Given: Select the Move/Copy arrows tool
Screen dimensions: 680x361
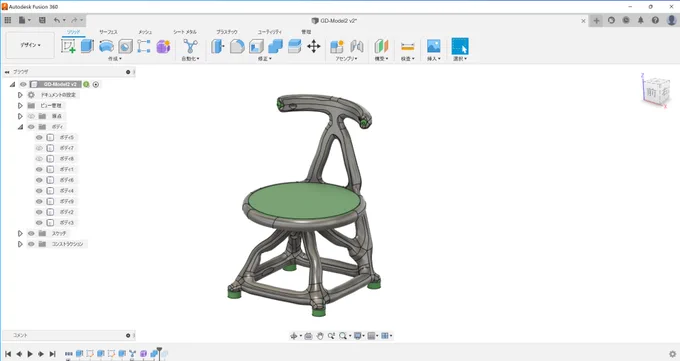Looking at the screenshot, I should [x=314, y=46].
